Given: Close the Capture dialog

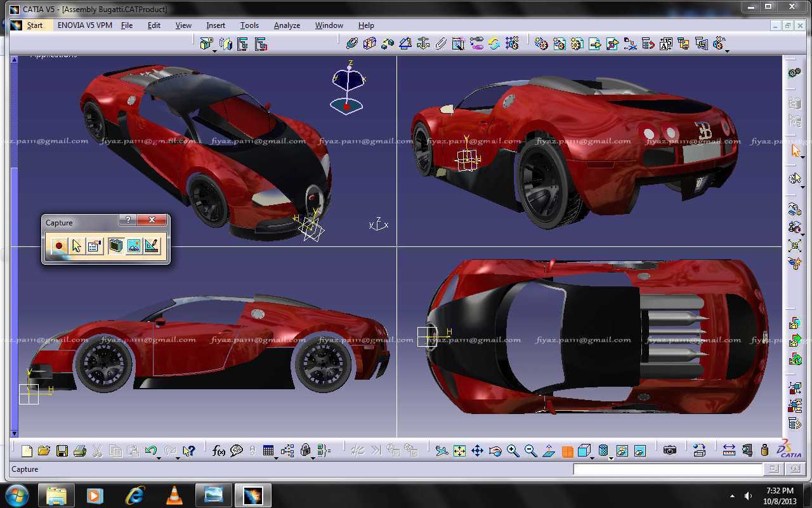Looking at the screenshot, I should [152, 220].
